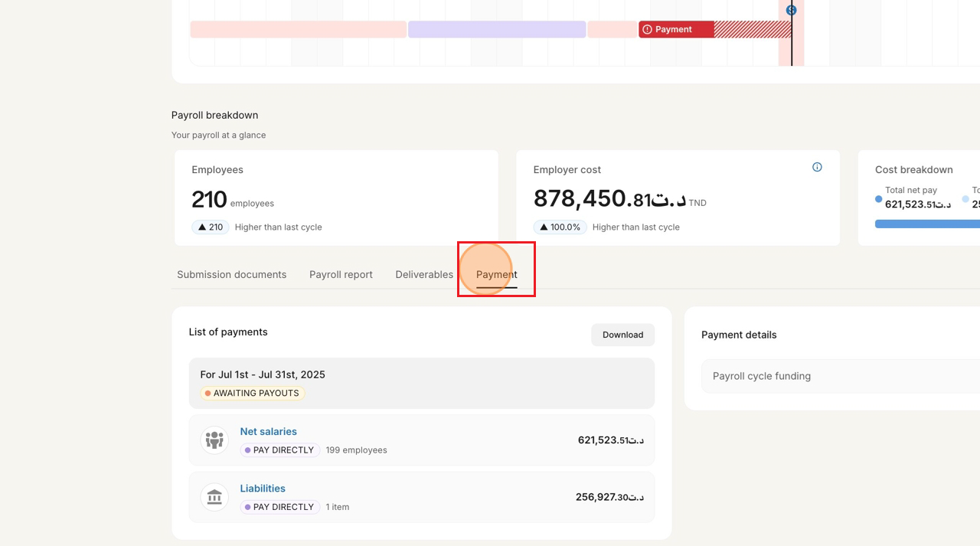Click the people icon beside Net salaries
980x546 pixels.
tap(214, 440)
